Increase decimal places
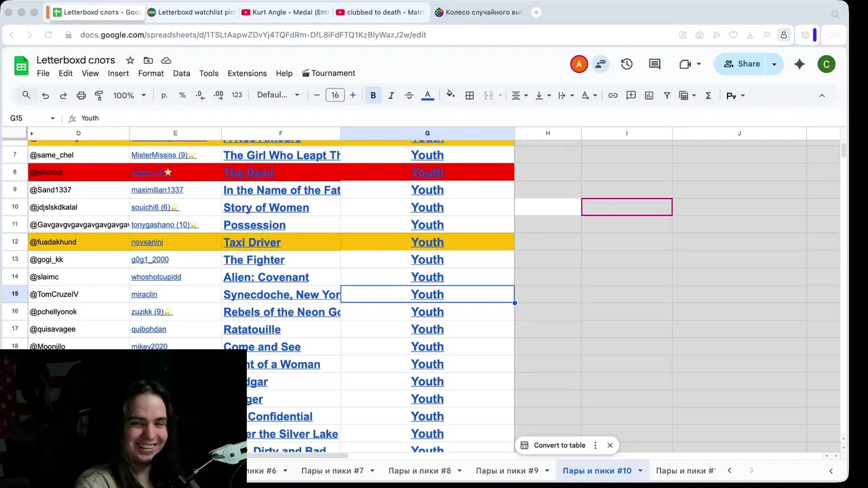This screenshot has width=868, height=488. coord(218,96)
